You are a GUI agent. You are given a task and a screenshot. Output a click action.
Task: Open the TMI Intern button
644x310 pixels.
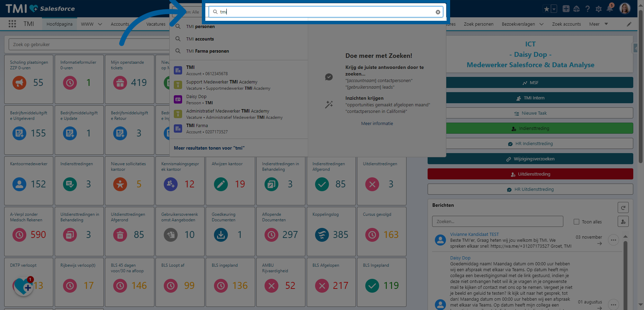(x=530, y=98)
